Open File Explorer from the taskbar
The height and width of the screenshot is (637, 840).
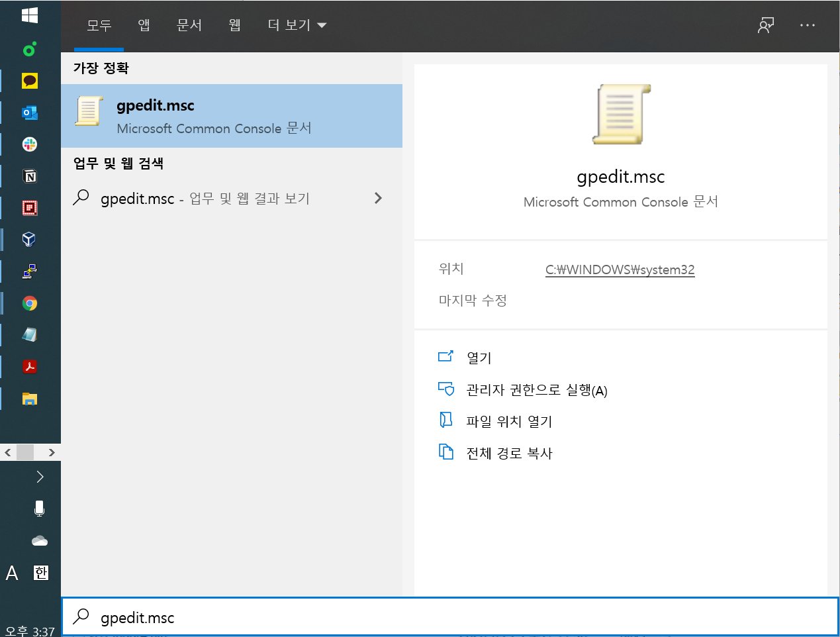point(30,399)
